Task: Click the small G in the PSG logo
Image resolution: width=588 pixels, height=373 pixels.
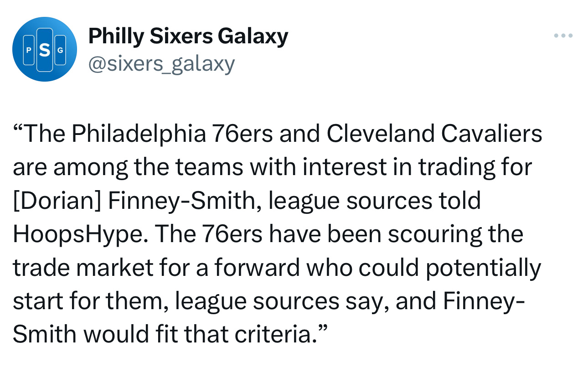Action: pyautogui.click(x=60, y=50)
